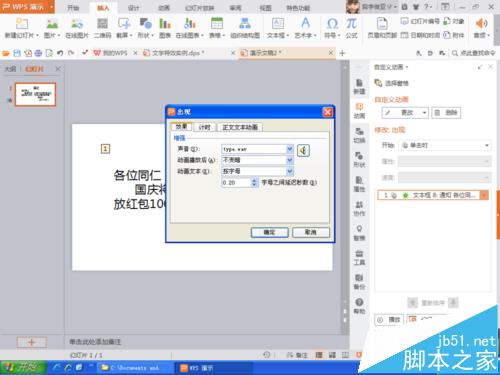Open the Help (帮助) sidebar icon
The image size is (500, 375).
coord(359,306)
